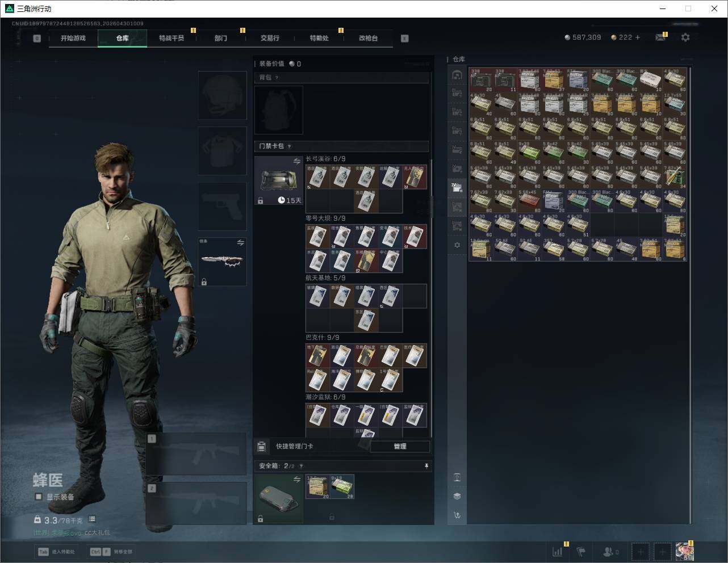Click the 航天基地: 5/9 label

[325, 278]
